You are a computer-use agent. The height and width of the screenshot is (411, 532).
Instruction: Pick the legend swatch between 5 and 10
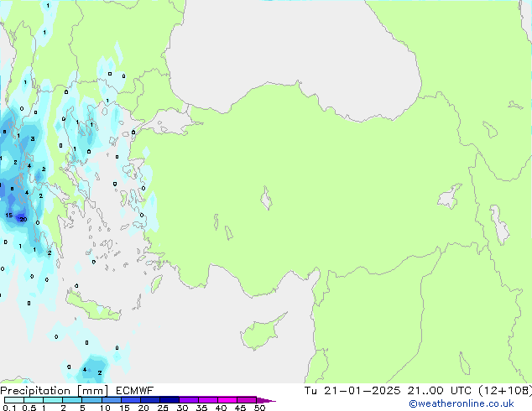point(94,400)
